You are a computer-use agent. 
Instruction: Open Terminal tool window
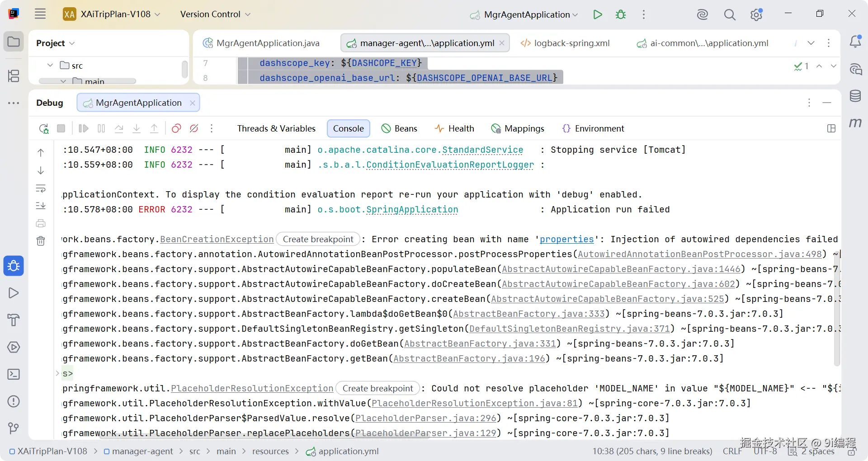[14, 374]
